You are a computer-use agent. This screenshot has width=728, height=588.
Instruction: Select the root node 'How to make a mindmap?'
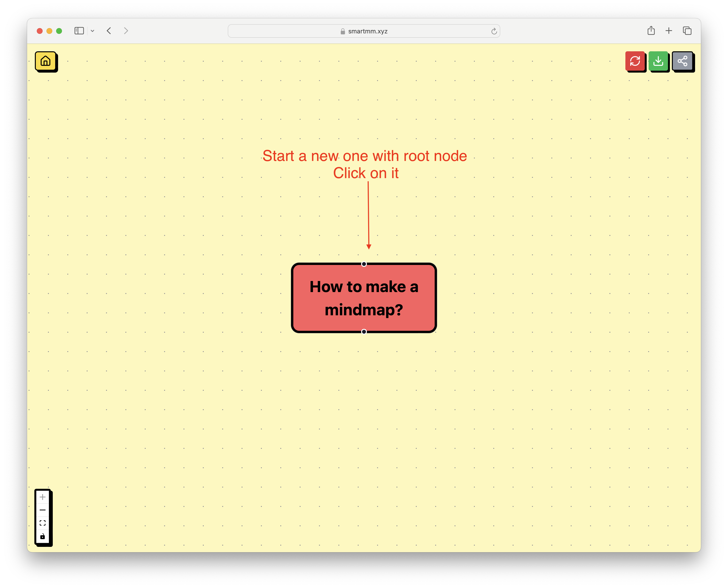coord(364,298)
